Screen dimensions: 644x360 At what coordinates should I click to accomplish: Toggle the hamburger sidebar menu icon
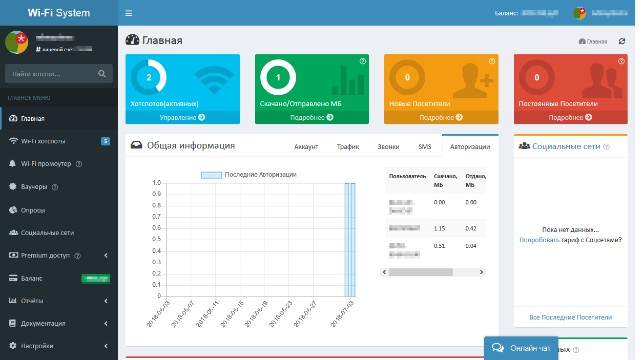pos(129,13)
